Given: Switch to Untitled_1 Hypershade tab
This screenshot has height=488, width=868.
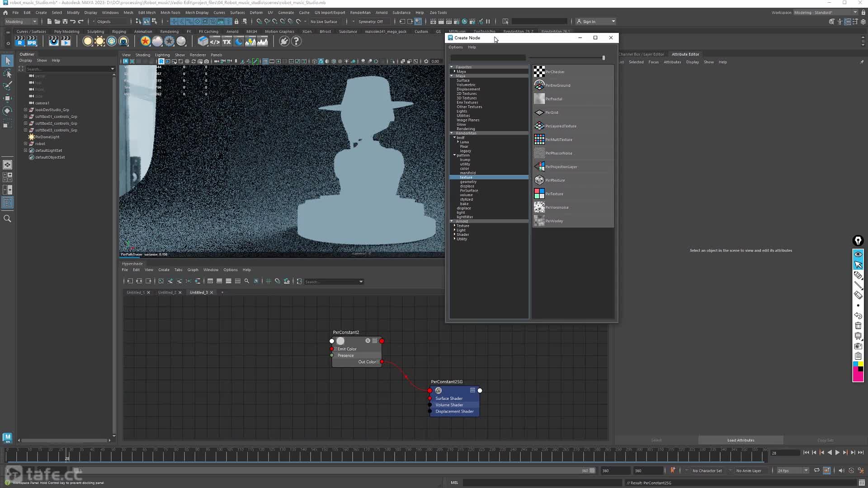Looking at the screenshot, I should pyautogui.click(x=136, y=292).
